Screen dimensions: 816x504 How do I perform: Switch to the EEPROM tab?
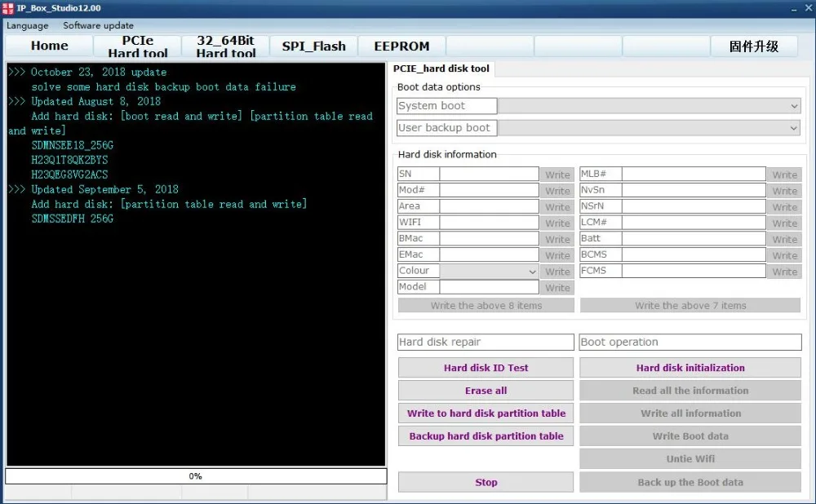click(401, 46)
